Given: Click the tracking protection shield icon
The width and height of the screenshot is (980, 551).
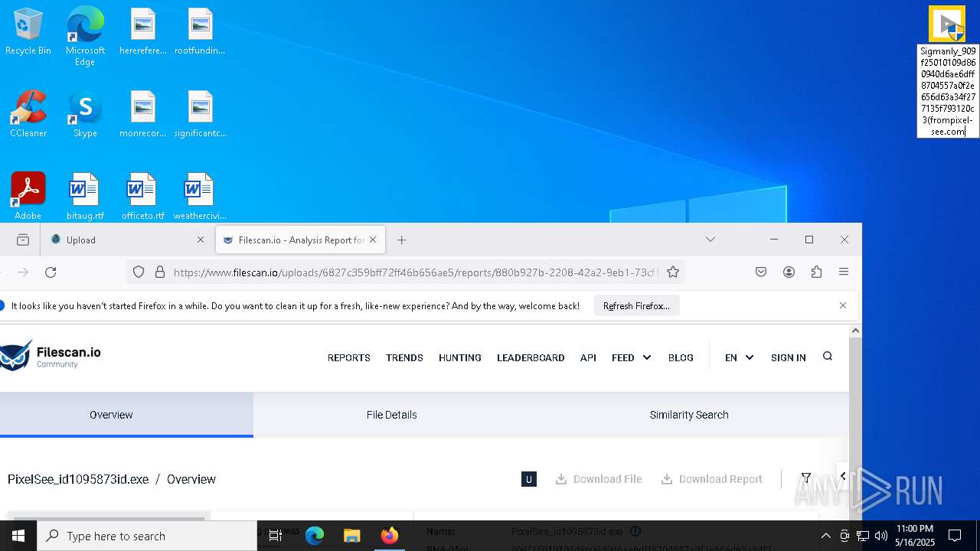Looking at the screenshot, I should (139, 272).
